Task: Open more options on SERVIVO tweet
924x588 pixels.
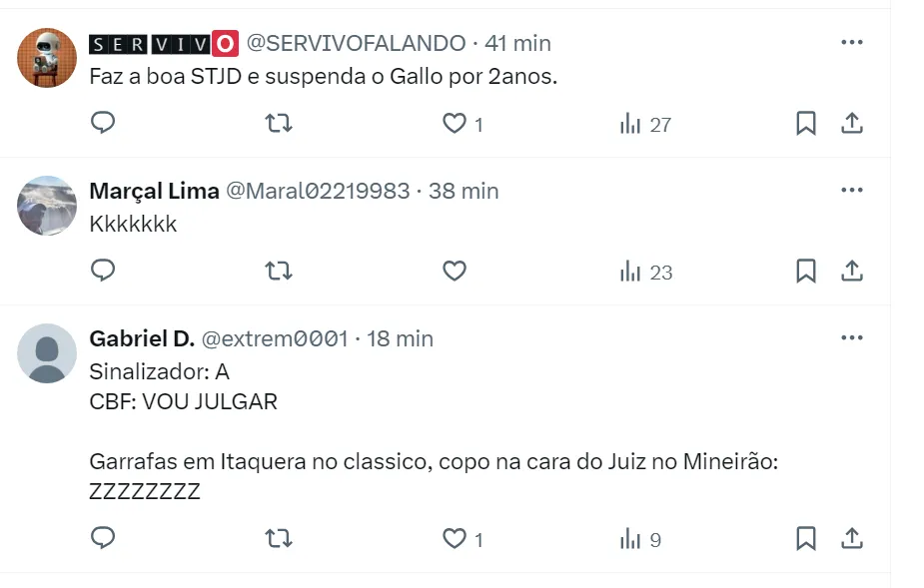Action: (851, 43)
